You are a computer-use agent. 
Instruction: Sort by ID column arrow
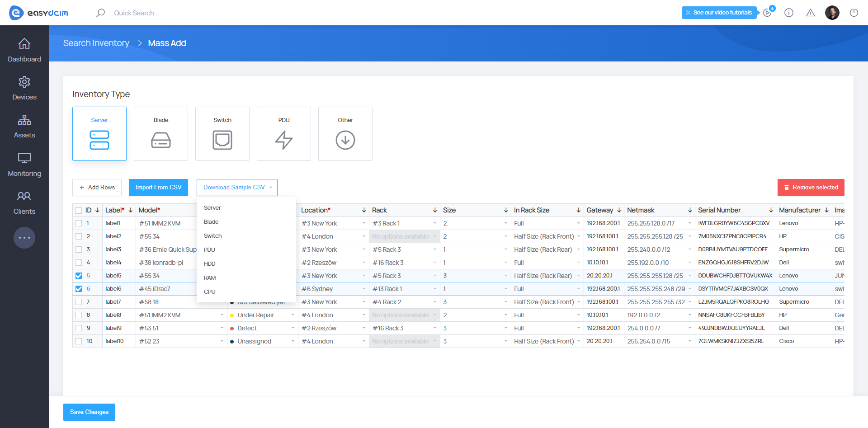(x=97, y=210)
